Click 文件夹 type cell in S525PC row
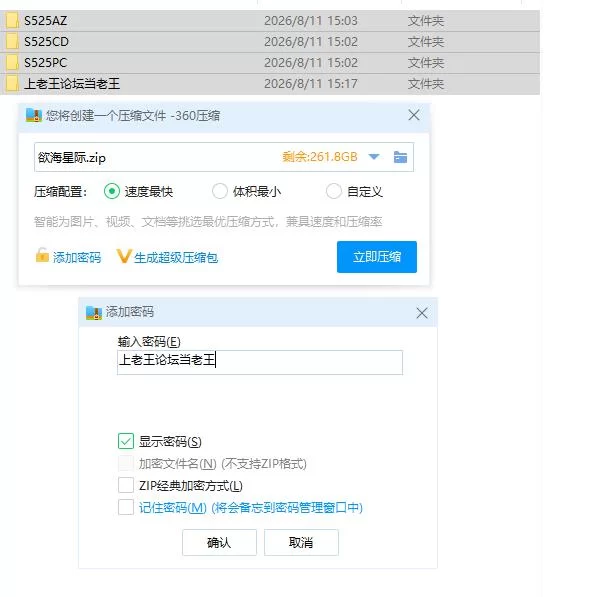The width and height of the screenshot is (597, 597). coord(426,62)
